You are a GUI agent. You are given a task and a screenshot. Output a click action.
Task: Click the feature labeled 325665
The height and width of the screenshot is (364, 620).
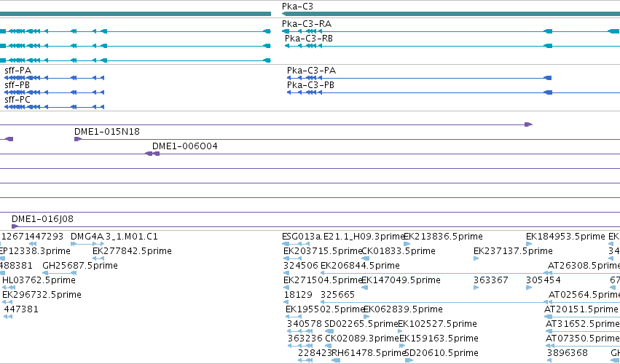point(337,295)
